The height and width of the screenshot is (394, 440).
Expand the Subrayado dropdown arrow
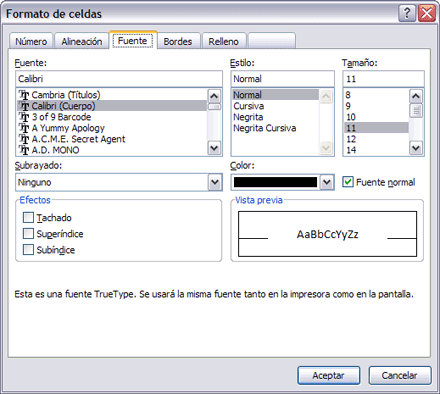pos(215,182)
